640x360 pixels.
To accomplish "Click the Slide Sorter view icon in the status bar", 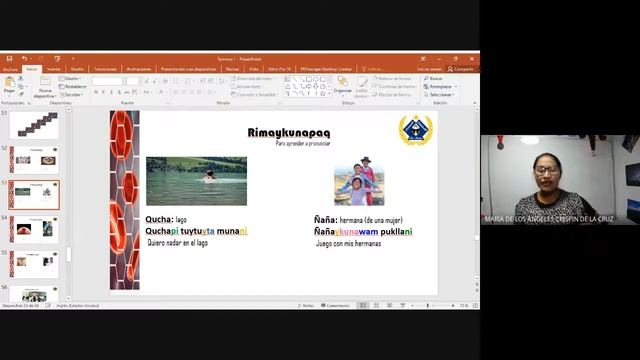I will tap(376, 305).
